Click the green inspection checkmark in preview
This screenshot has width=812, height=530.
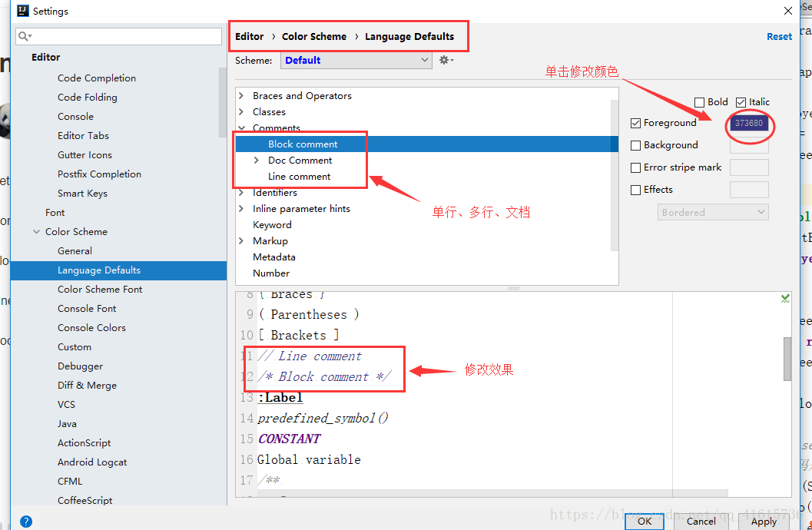[x=785, y=298]
